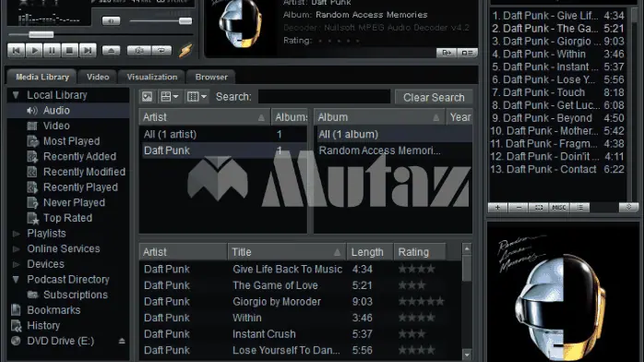Select Daft Punk in the artist list

(x=223, y=151)
